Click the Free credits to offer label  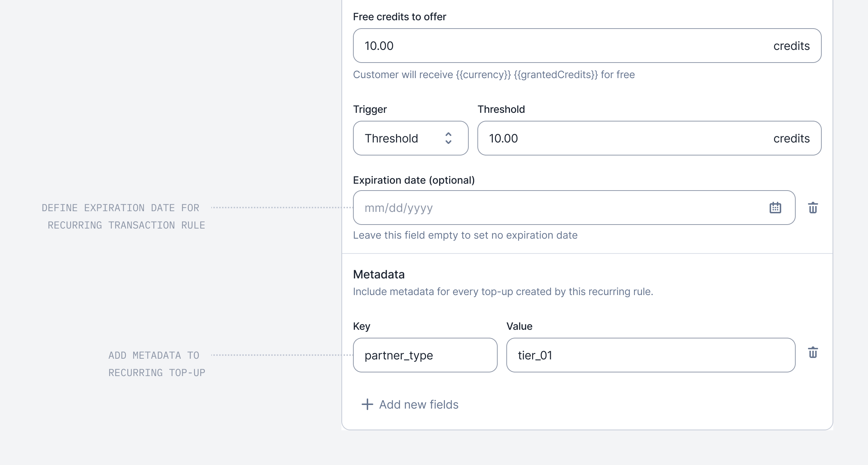(399, 17)
